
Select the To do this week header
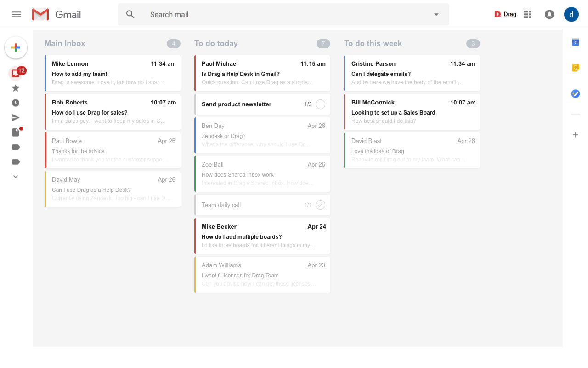tap(373, 43)
